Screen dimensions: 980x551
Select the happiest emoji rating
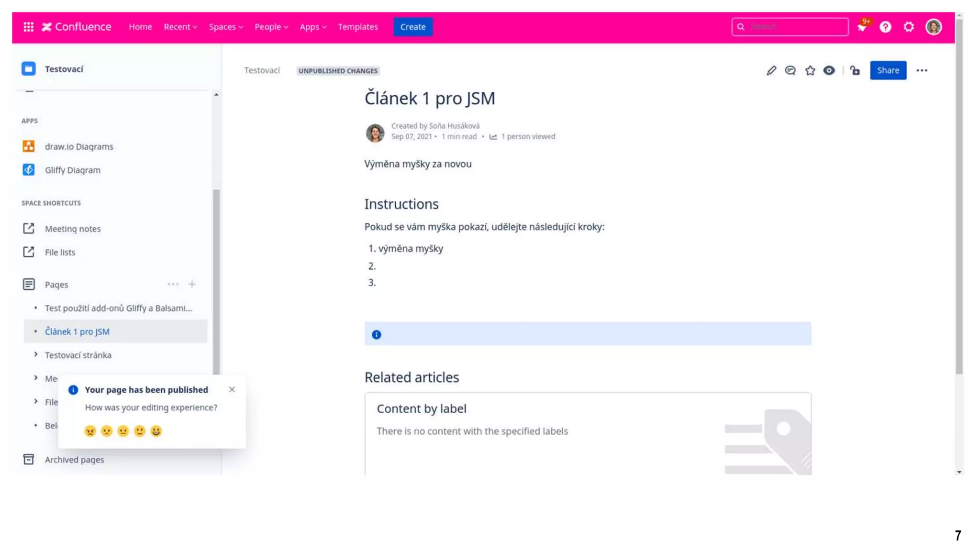156,431
